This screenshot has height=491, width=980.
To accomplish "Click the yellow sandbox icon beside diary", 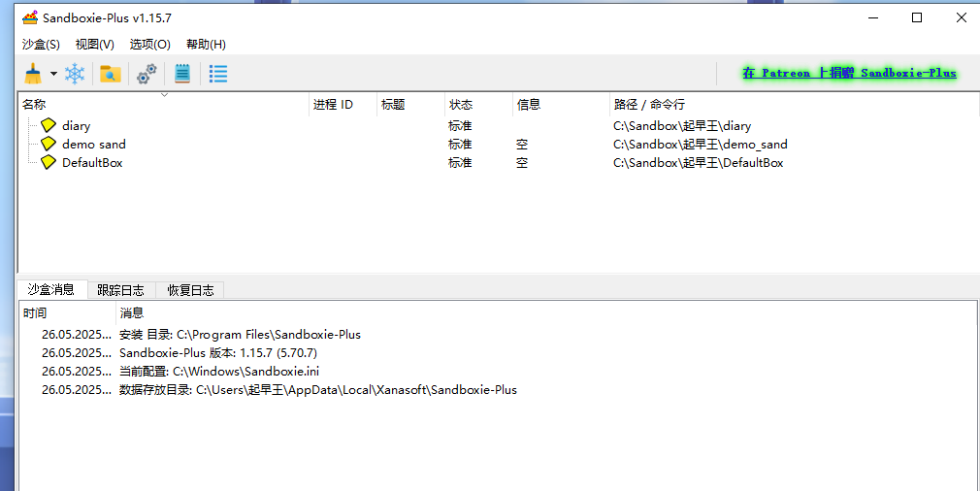I will [49, 125].
